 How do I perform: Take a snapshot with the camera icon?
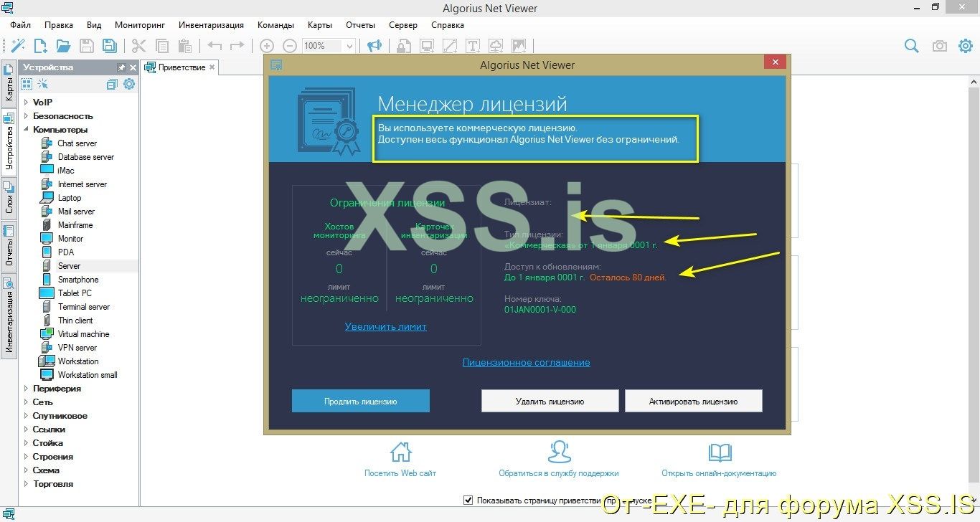coord(939,46)
